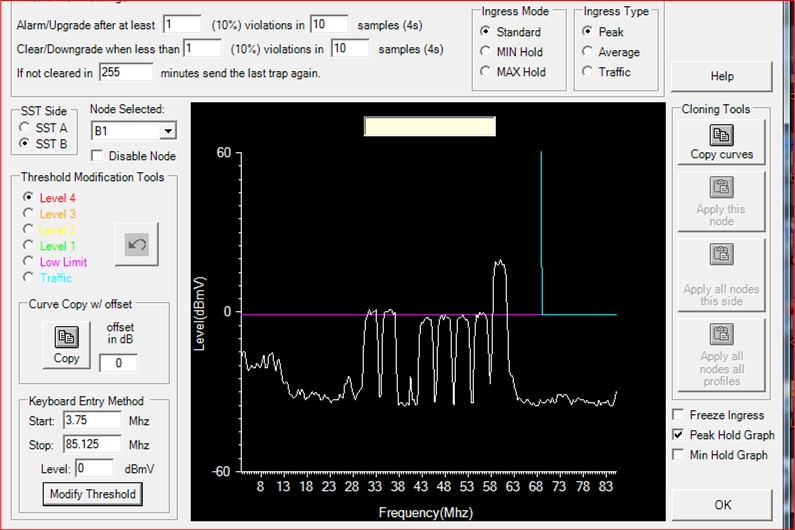Choose MAX Hold ingress mode
Screen dimensions: 795x530
click(485, 72)
